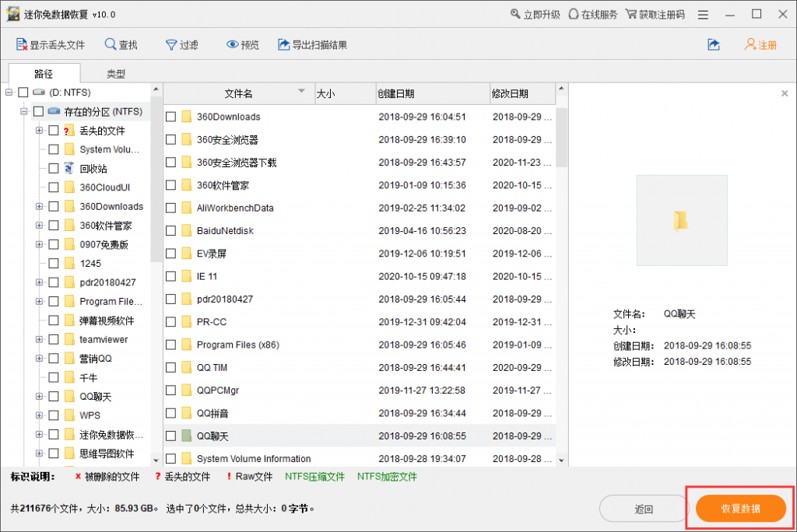Viewport: 797px width, 532px height.
Task: Click the WPS folder icon in tree
Action: 69,415
